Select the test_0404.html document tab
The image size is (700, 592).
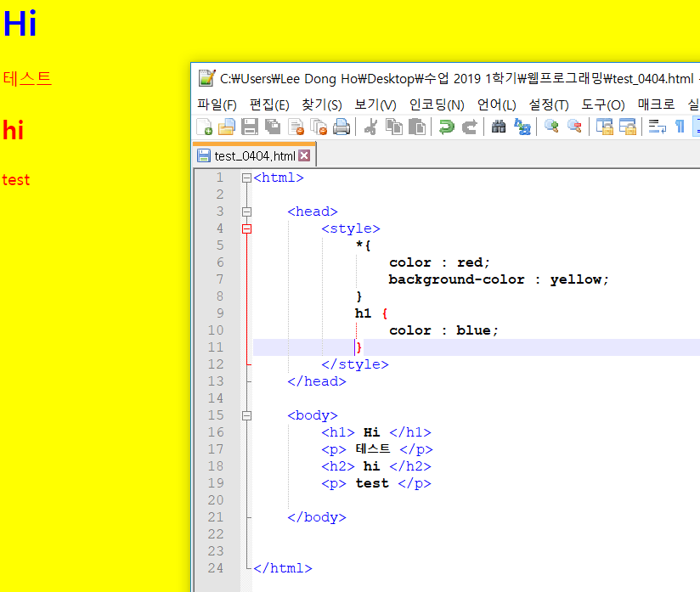255,155
